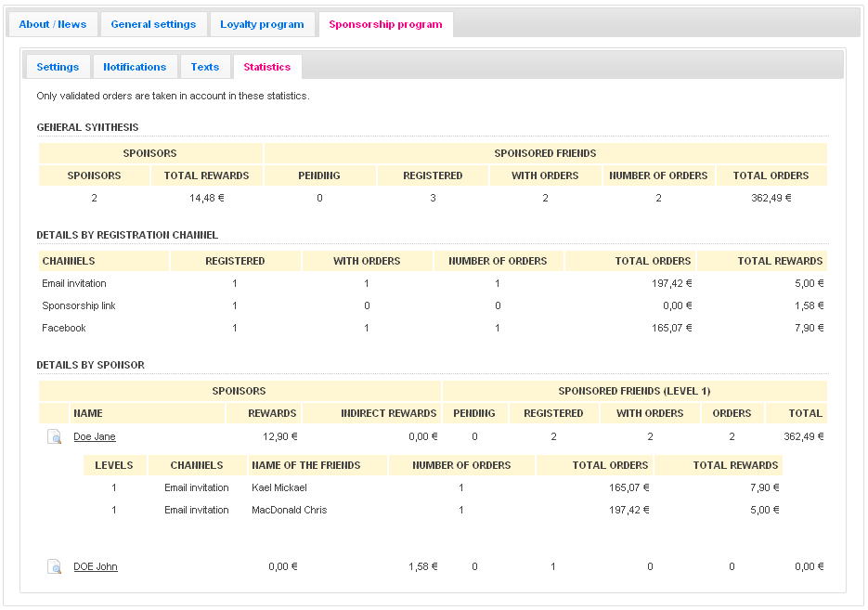Screen dimensions: 868x610
Task: Select the Sponsorship program tab
Action: point(386,24)
